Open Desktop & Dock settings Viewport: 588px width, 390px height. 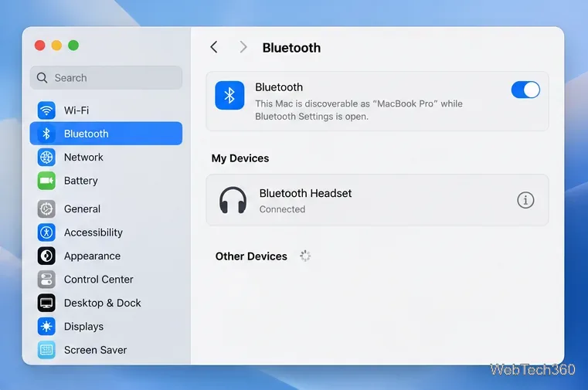106,303
